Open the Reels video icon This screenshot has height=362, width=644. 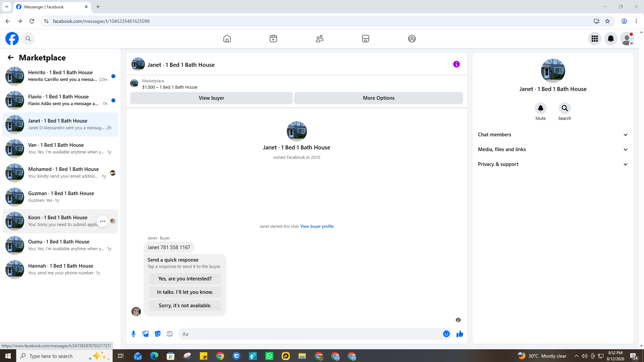point(273,39)
